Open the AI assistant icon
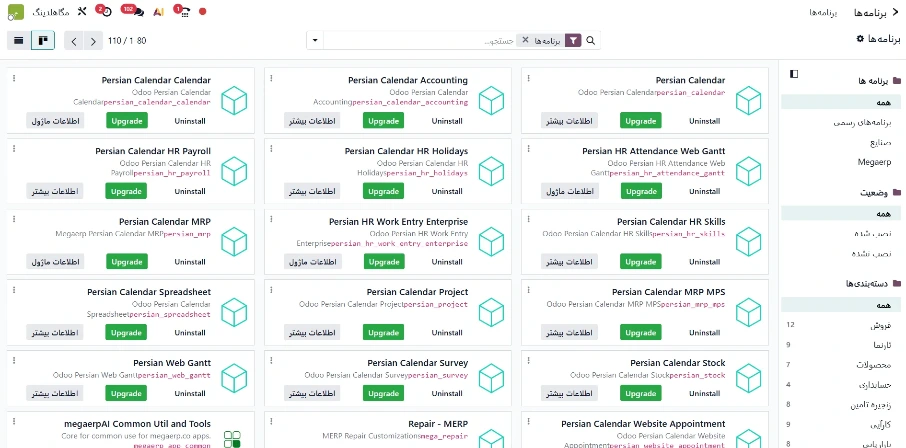This screenshot has height=448, width=906. pyautogui.click(x=158, y=12)
